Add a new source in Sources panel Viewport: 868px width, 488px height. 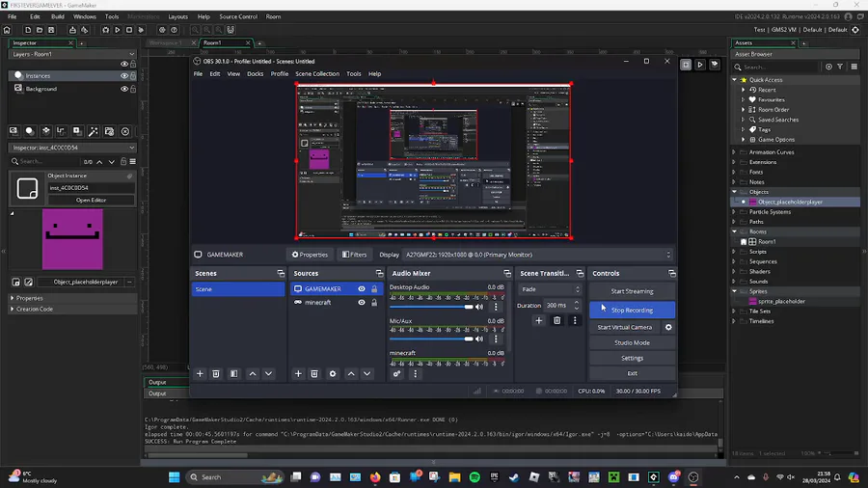tap(298, 374)
